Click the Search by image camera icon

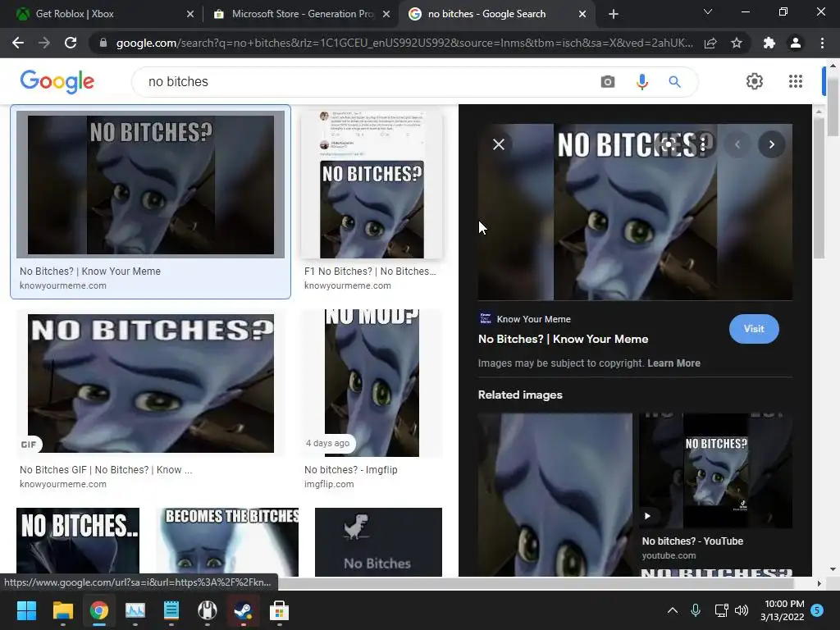click(x=608, y=82)
